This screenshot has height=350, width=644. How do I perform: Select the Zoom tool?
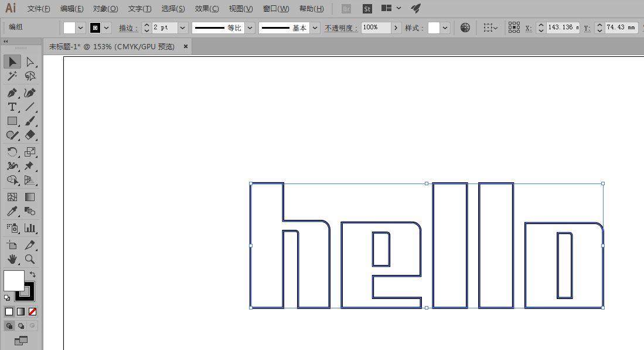point(30,259)
